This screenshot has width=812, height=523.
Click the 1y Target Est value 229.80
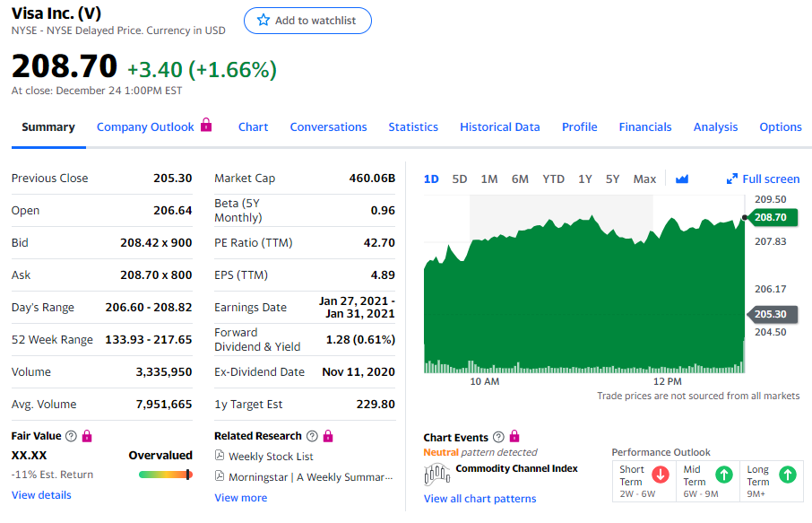click(376, 405)
